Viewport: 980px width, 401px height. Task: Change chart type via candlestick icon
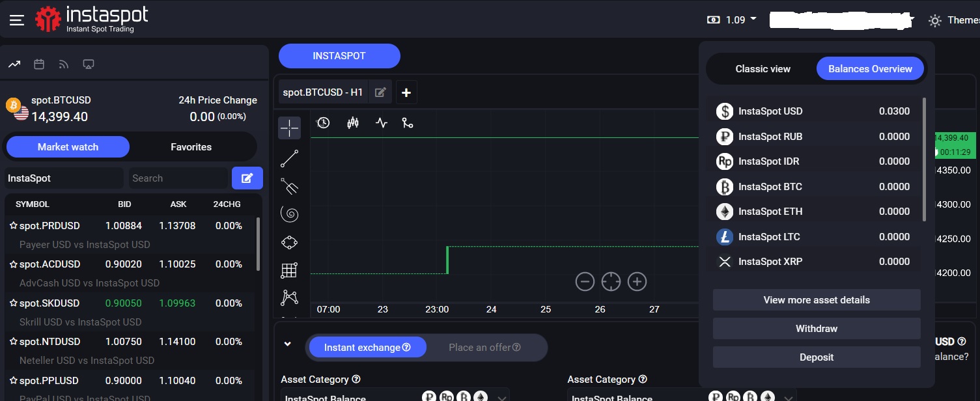(x=353, y=122)
